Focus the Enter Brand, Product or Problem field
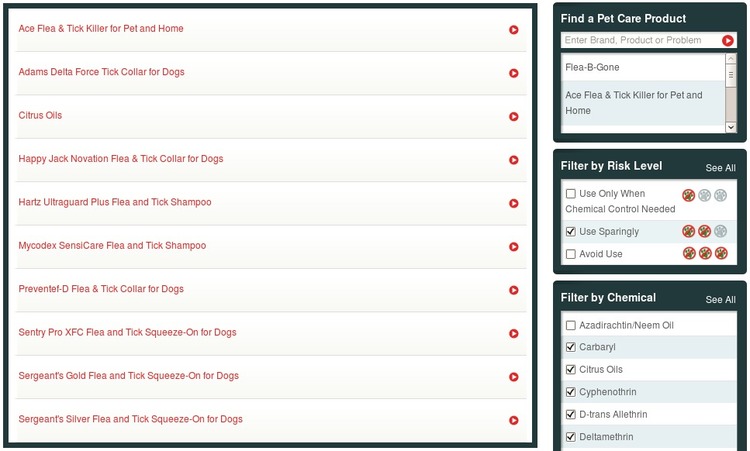This screenshot has width=750, height=451. (640, 41)
